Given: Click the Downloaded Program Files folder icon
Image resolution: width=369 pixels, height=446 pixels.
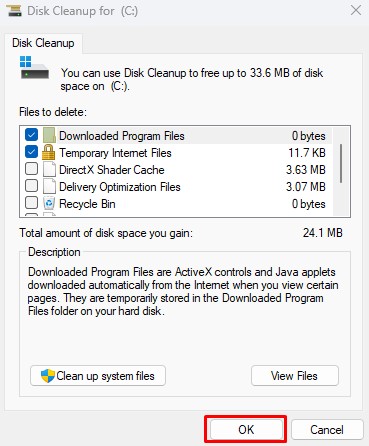Looking at the screenshot, I should click(x=49, y=135).
